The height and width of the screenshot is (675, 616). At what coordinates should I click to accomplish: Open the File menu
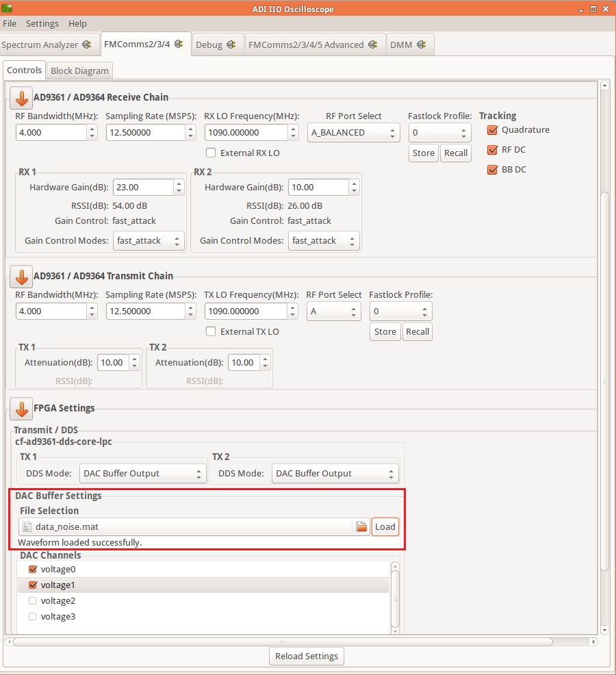(10, 24)
